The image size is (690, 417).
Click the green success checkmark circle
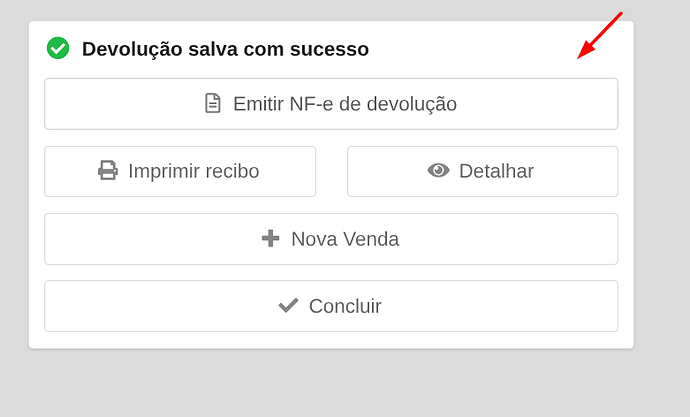(58, 48)
